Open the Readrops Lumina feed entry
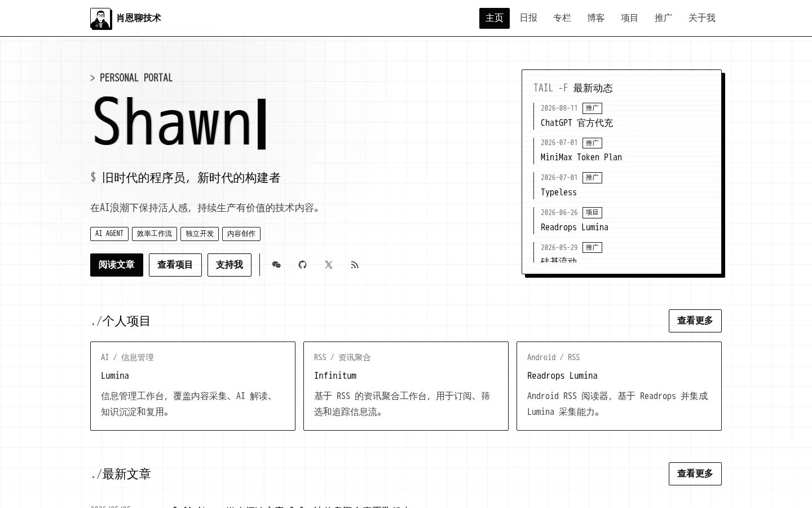The width and height of the screenshot is (812, 508). 575,227
